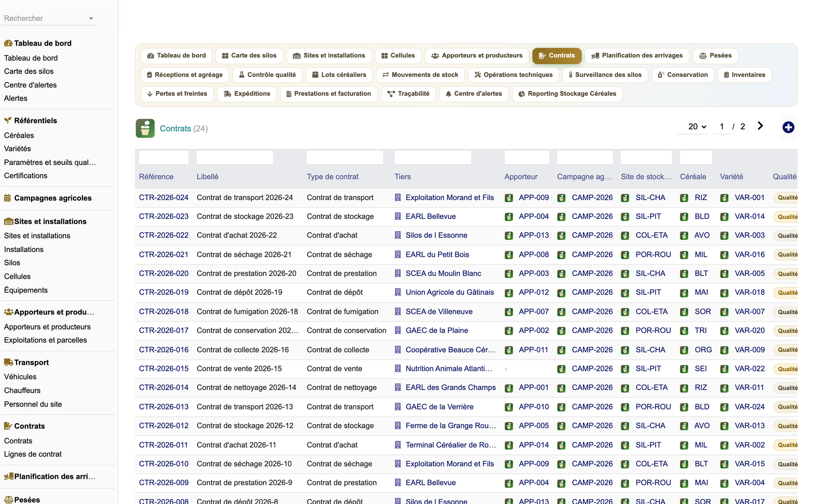This screenshot has width=815, height=504.
Task: Click the green icon beside ORG cereal
Action: coord(684,350)
